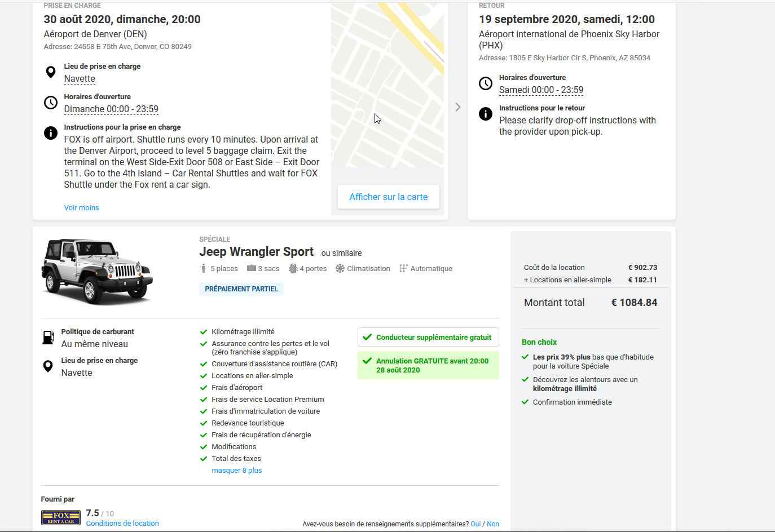
Task: Click the air conditioning snowflake icon
Action: point(340,268)
